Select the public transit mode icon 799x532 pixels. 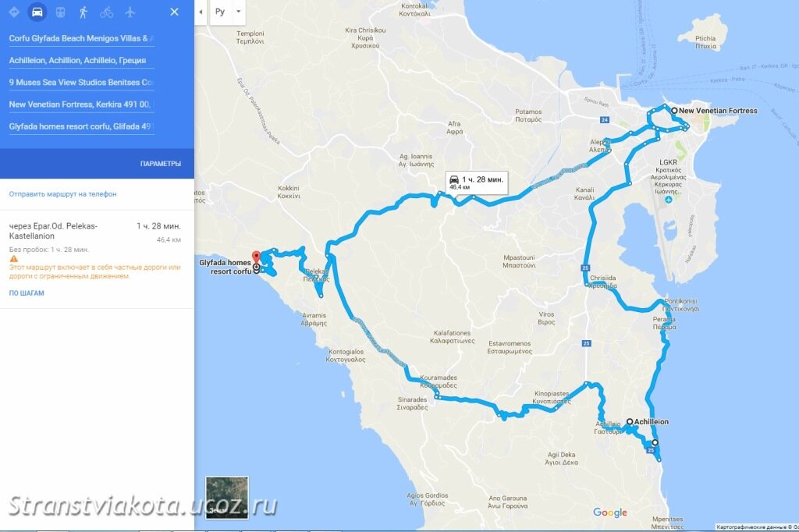(60, 12)
